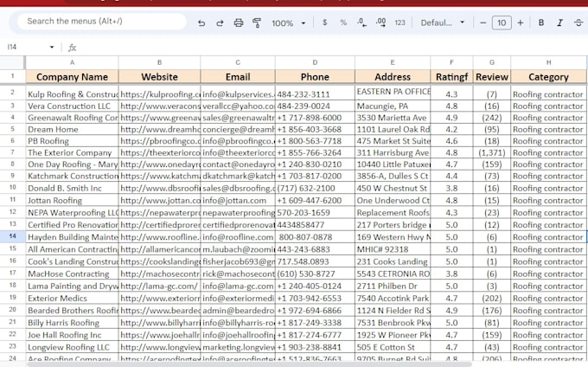Click the 2711 Philben Dr address cell
Screen dimensions: 588x367
[393, 286]
